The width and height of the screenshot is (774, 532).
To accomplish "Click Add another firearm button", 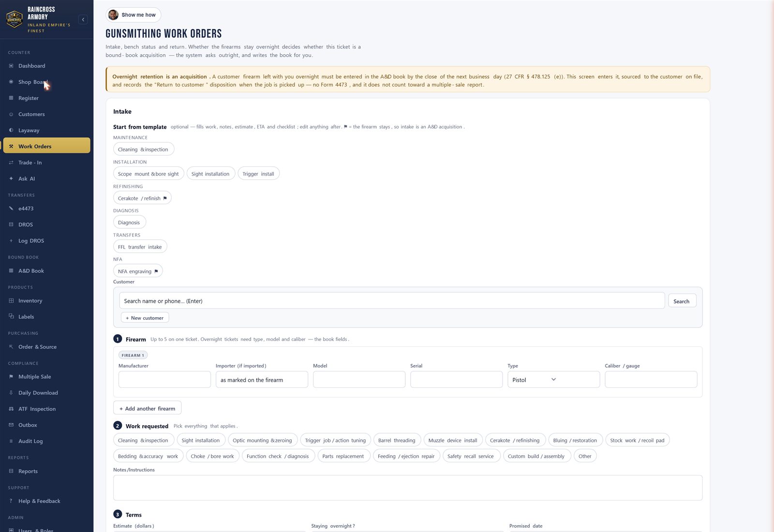I will pos(148,408).
